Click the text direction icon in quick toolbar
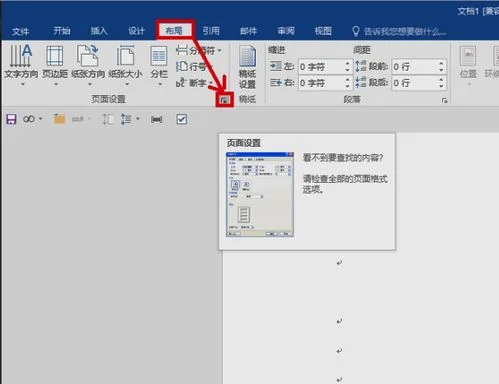Viewport: 499px width, 384px height. click(108, 119)
